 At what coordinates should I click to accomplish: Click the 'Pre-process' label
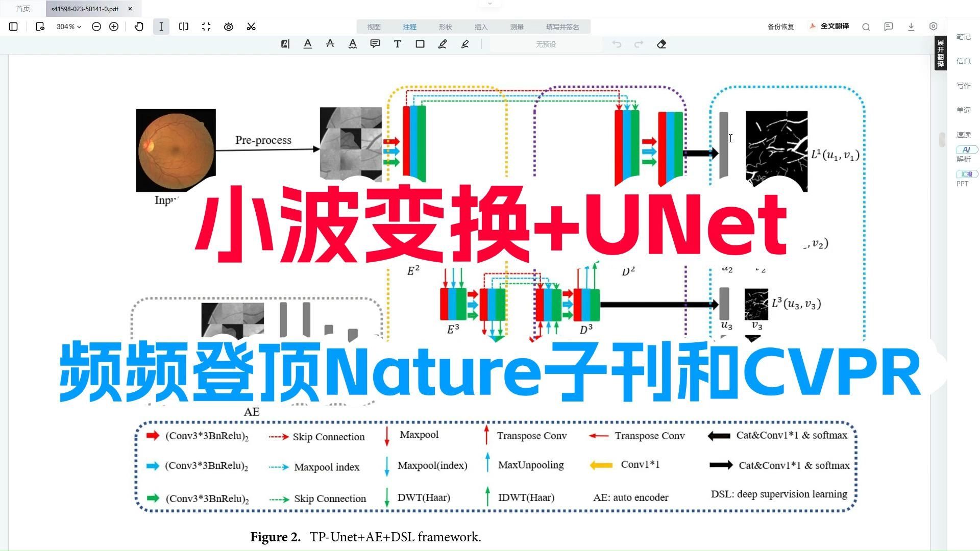tap(263, 140)
